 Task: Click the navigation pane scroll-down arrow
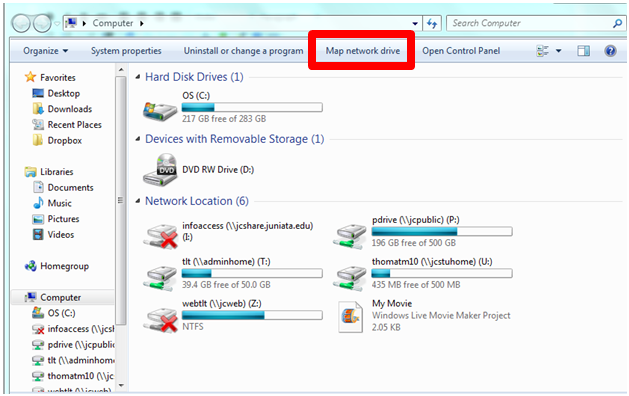tap(121, 386)
